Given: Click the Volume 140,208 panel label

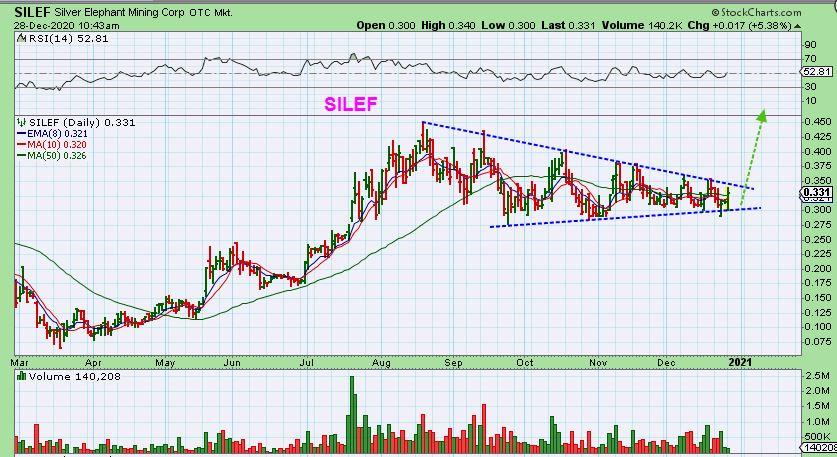Looking at the screenshot, I should pyautogui.click(x=75, y=377).
